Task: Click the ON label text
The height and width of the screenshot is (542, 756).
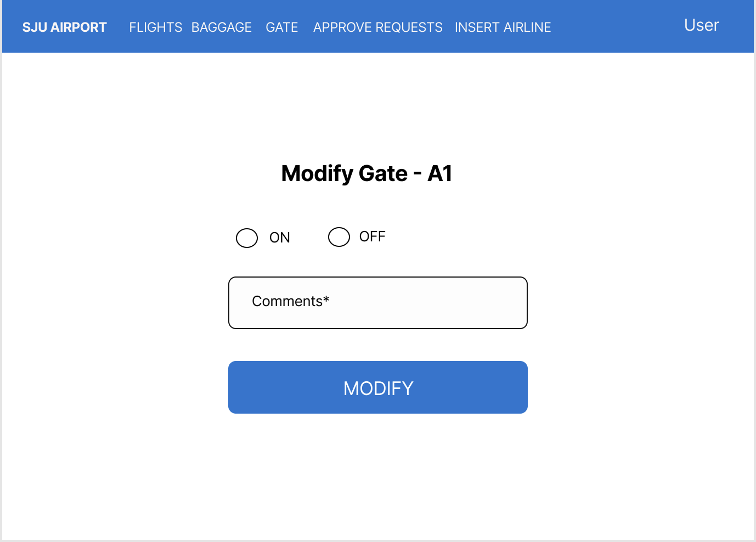Action: pyautogui.click(x=280, y=237)
